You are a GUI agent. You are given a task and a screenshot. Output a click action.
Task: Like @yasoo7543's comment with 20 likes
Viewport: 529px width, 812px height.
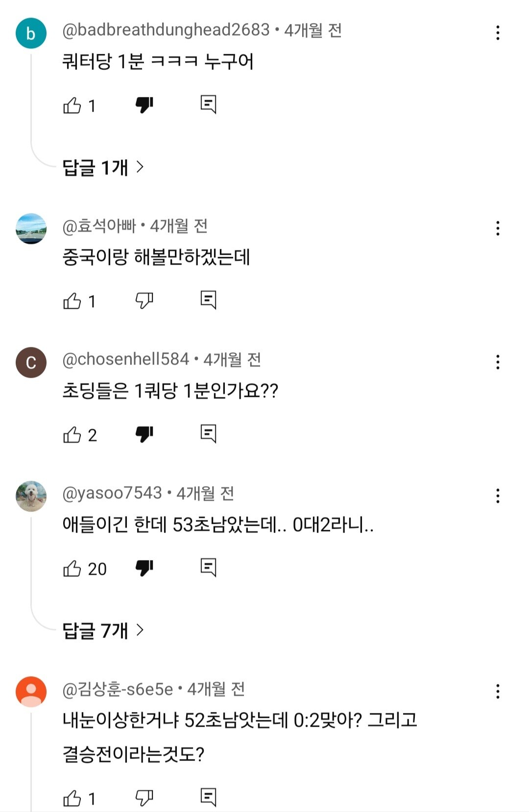tap(72, 568)
